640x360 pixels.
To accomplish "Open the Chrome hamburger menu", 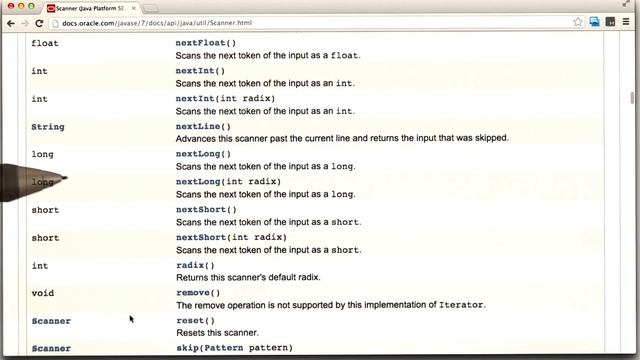I will click(x=626, y=22).
